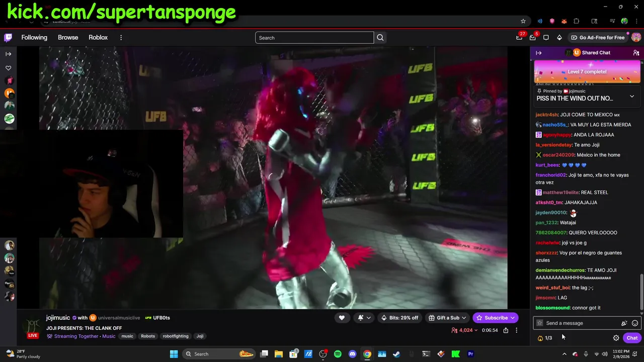Select the Robots tag
This screenshot has height=362, width=644.
pos(148,336)
